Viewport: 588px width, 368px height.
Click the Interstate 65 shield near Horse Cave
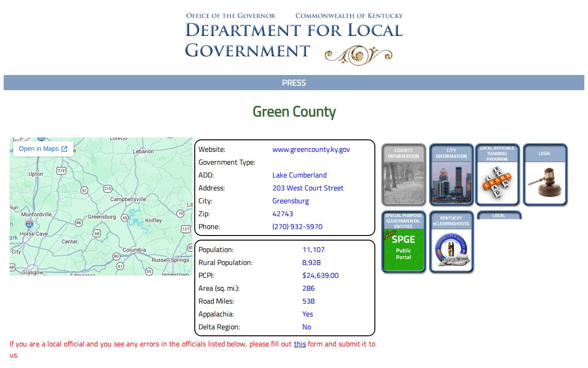tap(29, 224)
